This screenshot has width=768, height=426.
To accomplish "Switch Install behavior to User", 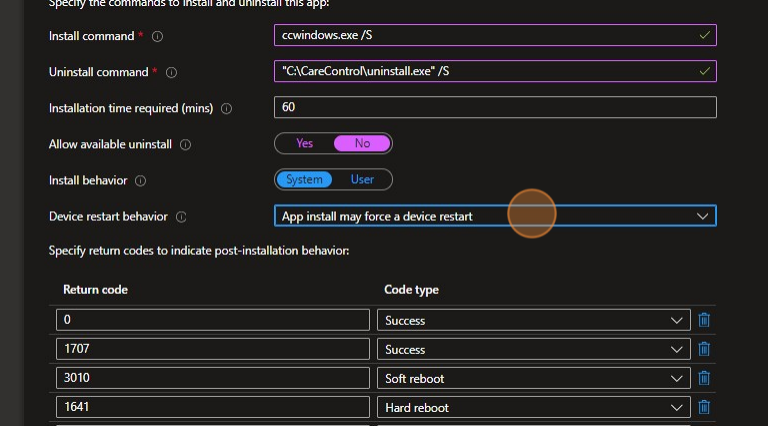I will pyautogui.click(x=362, y=180).
